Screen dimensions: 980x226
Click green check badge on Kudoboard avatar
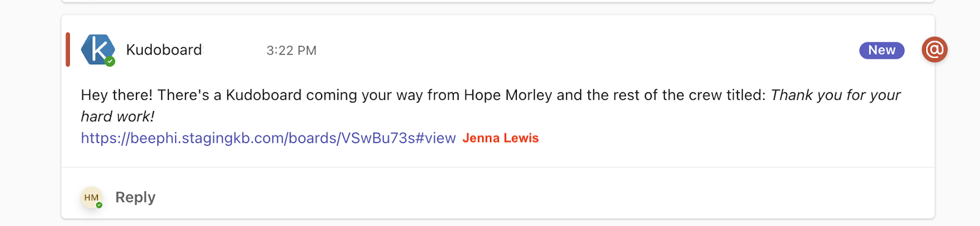[x=110, y=61]
